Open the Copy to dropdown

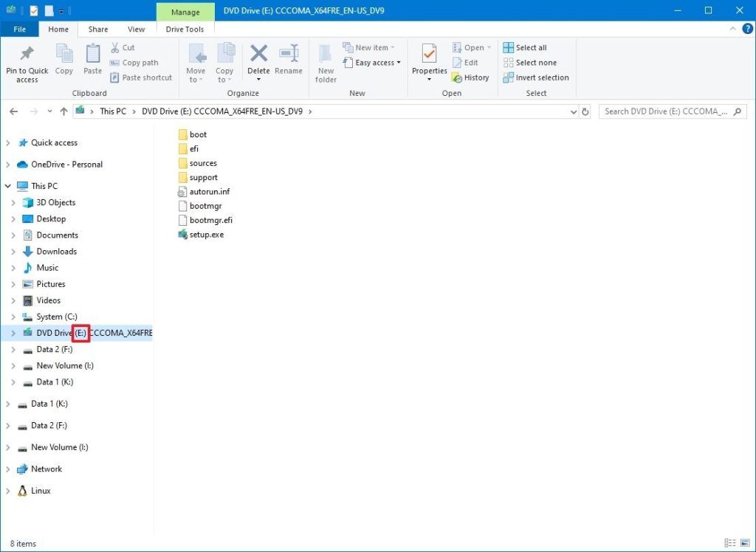coord(224,75)
